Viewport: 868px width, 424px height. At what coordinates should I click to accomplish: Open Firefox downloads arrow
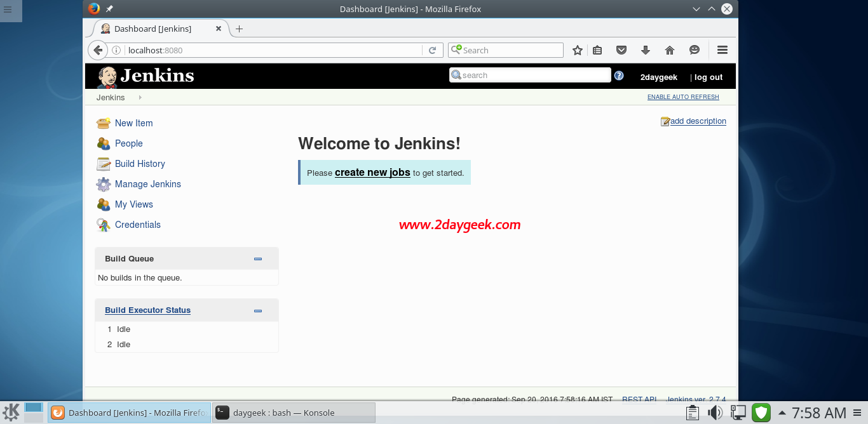[646, 50]
